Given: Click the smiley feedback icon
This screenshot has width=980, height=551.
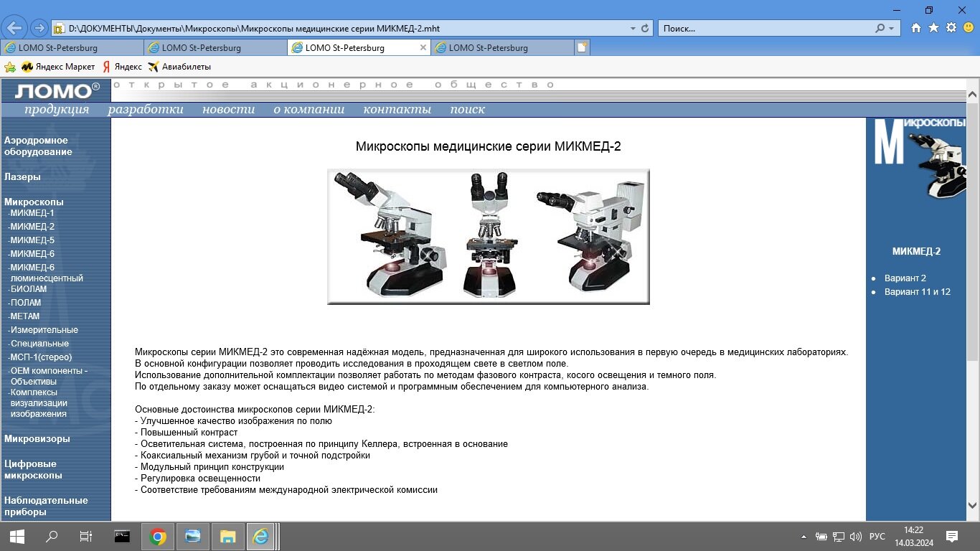Looking at the screenshot, I should [x=969, y=28].
